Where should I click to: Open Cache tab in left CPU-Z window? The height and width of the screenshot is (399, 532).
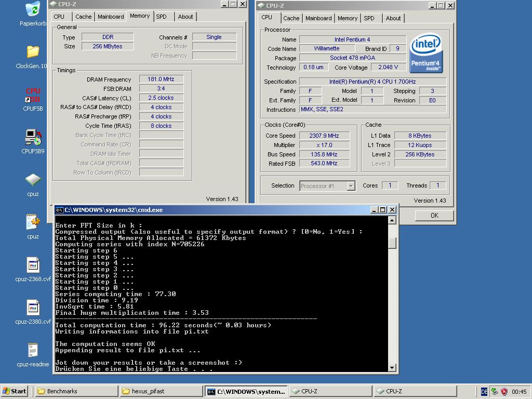pyautogui.click(x=84, y=17)
